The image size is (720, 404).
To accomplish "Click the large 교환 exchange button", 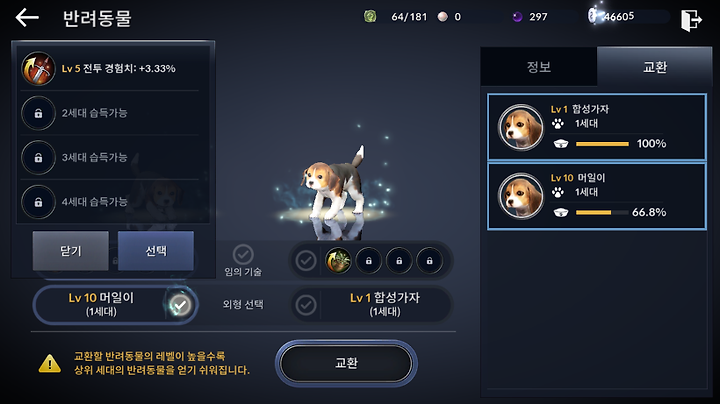I will point(346,363).
